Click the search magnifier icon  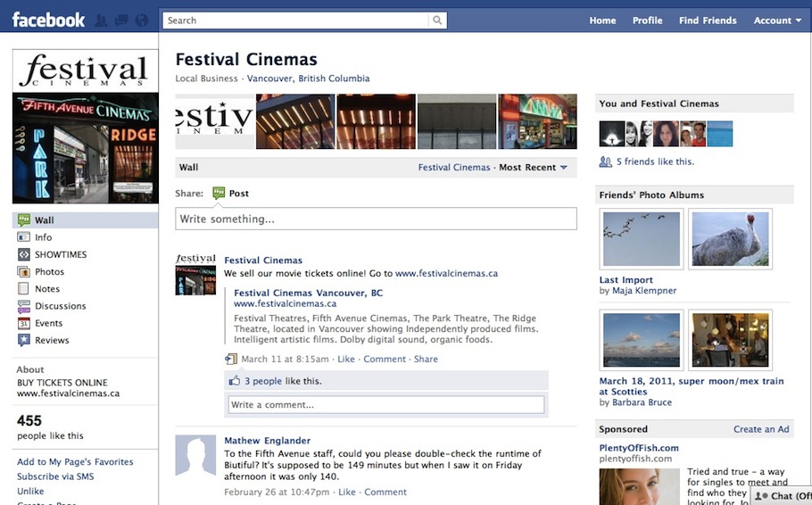coord(437,21)
